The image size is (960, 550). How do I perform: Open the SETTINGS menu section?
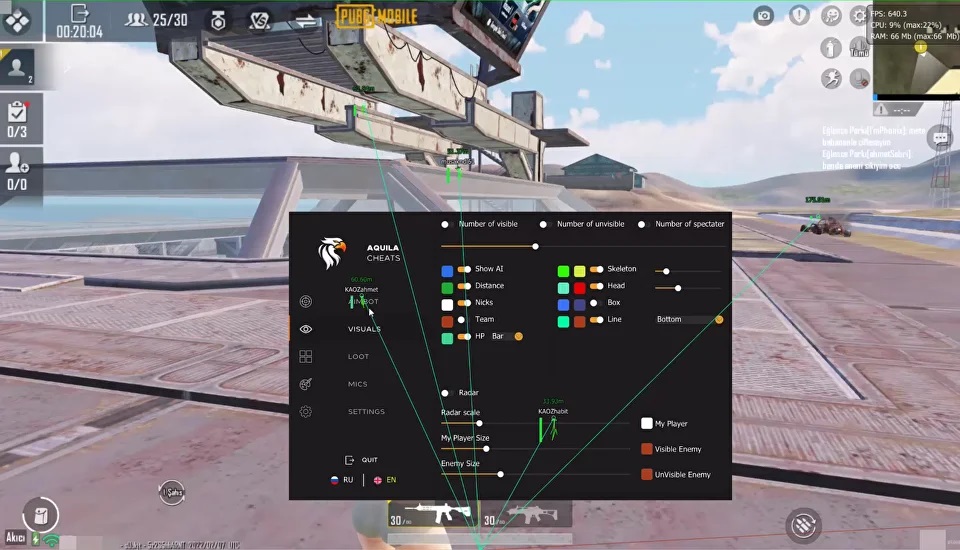click(366, 412)
